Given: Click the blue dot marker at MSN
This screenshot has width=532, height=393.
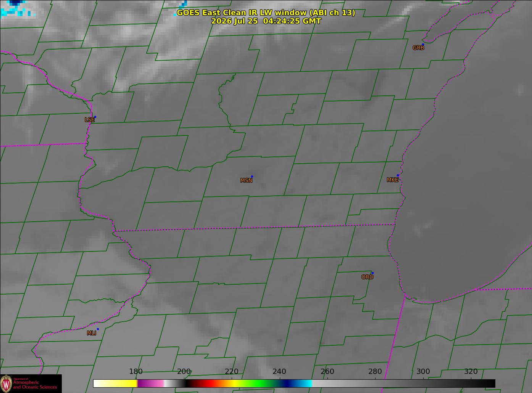Looking at the screenshot, I should click(252, 176).
